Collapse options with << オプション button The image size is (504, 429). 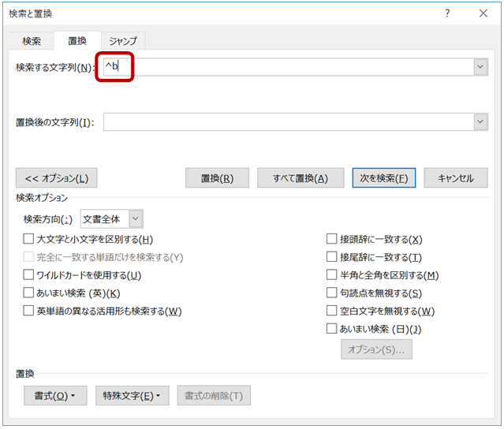(x=57, y=178)
